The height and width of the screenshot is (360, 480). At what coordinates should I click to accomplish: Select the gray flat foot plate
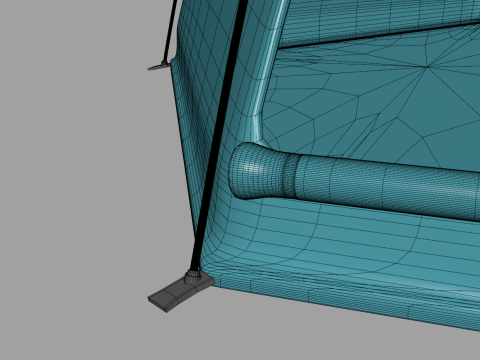tap(181, 293)
